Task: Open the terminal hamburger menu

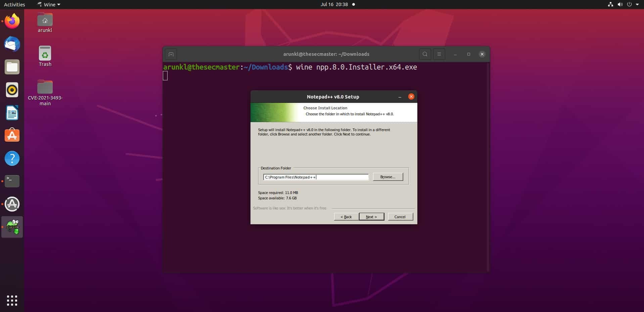Action: tap(439, 54)
